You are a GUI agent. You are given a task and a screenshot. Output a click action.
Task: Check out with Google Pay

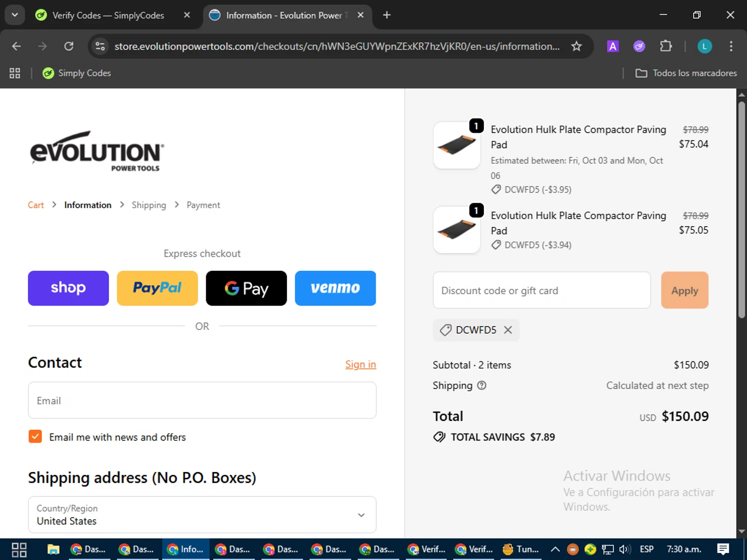tap(247, 288)
